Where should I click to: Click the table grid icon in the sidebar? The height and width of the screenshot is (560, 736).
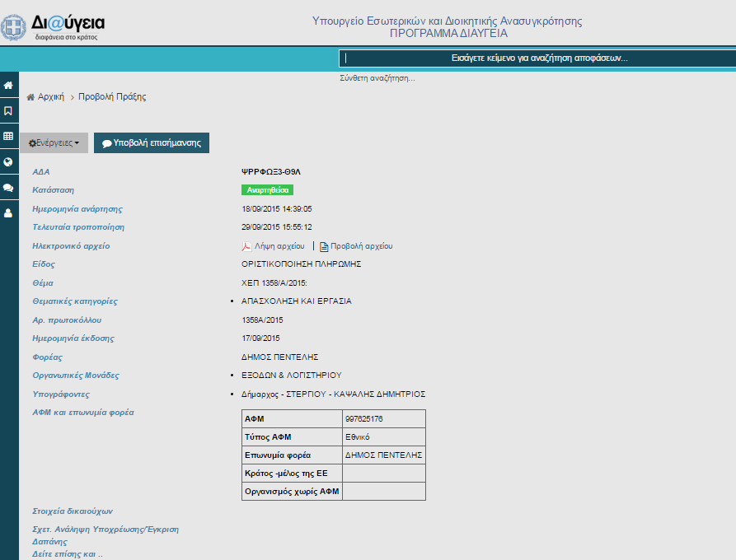(x=8, y=136)
